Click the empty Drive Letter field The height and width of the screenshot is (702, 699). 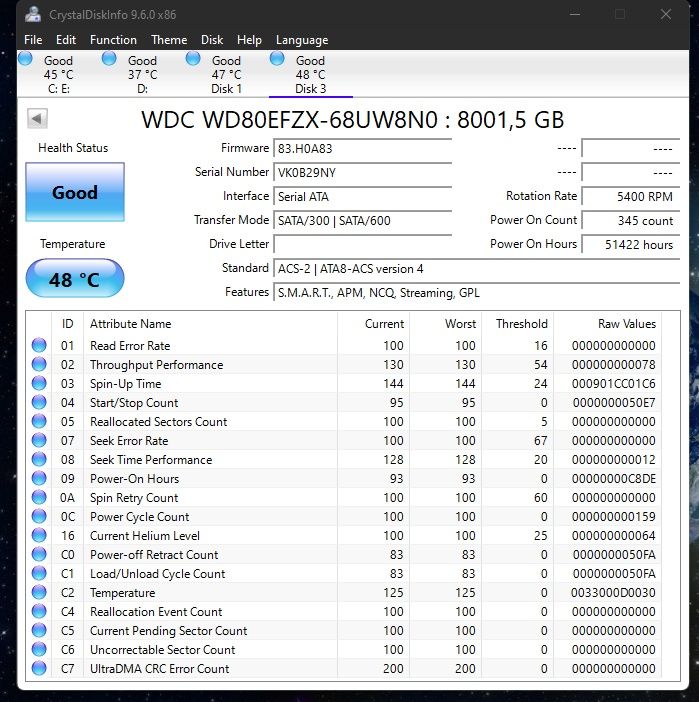tap(362, 244)
